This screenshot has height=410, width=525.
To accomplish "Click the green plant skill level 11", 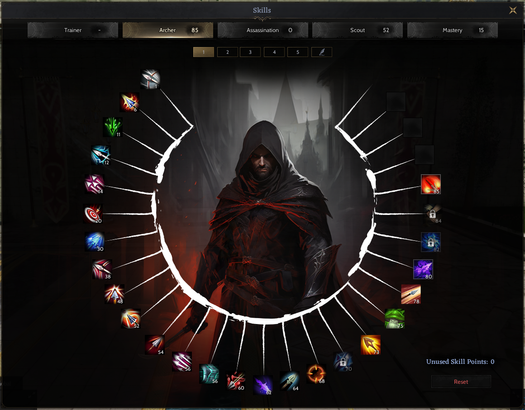I will (x=112, y=127).
